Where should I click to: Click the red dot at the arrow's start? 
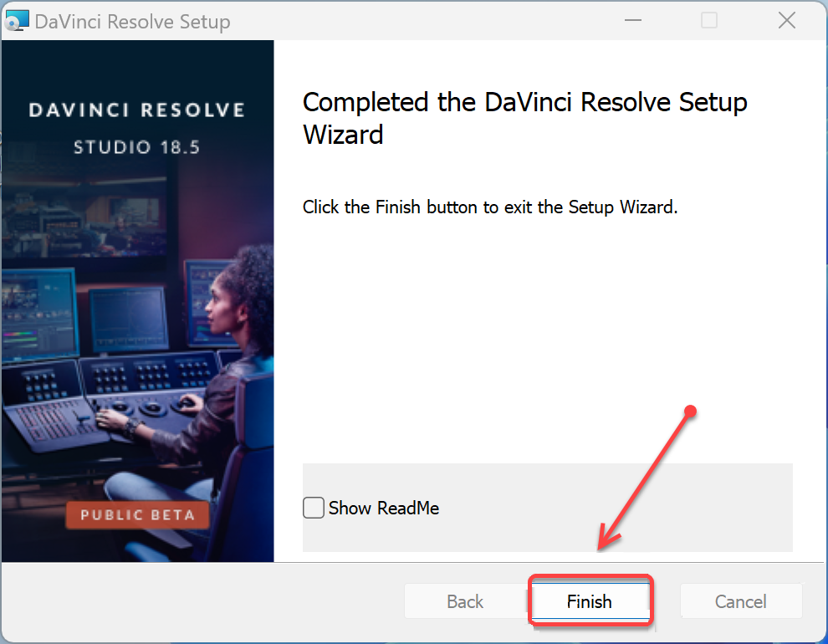(690, 411)
